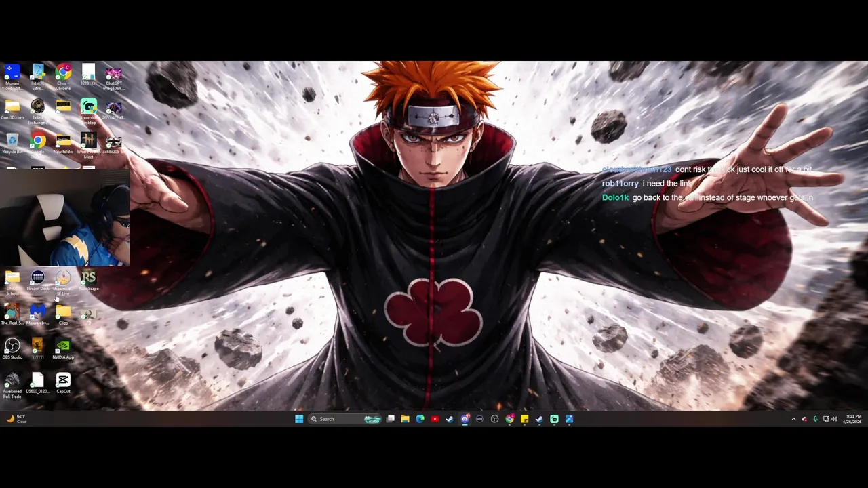Screen dimensions: 868x488
Task: Select the The_Real_S image file on the desktop
Action: tap(12, 314)
